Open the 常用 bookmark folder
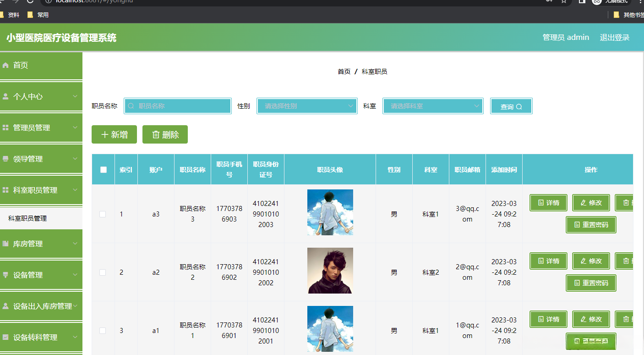644x355 pixels. (x=38, y=15)
